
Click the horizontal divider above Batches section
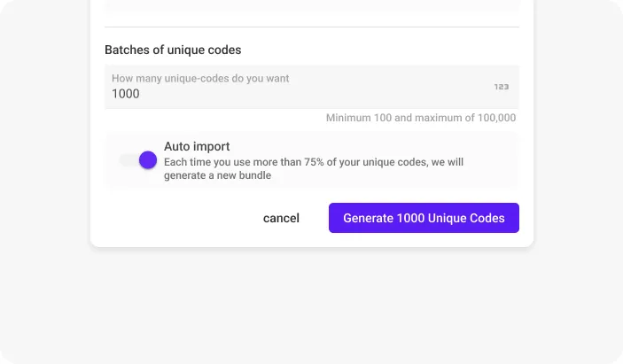coord(312,27)
